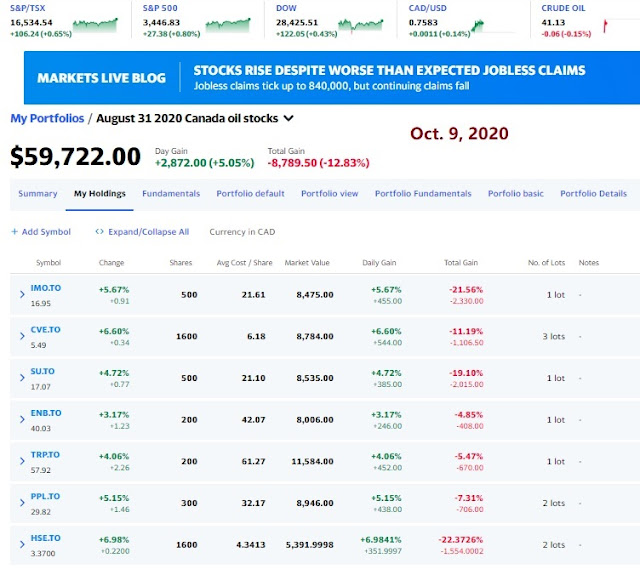The width and height of the screenshot is (640, 575).
Task: Go to My Portfolios link
Action: click(47, 118)
